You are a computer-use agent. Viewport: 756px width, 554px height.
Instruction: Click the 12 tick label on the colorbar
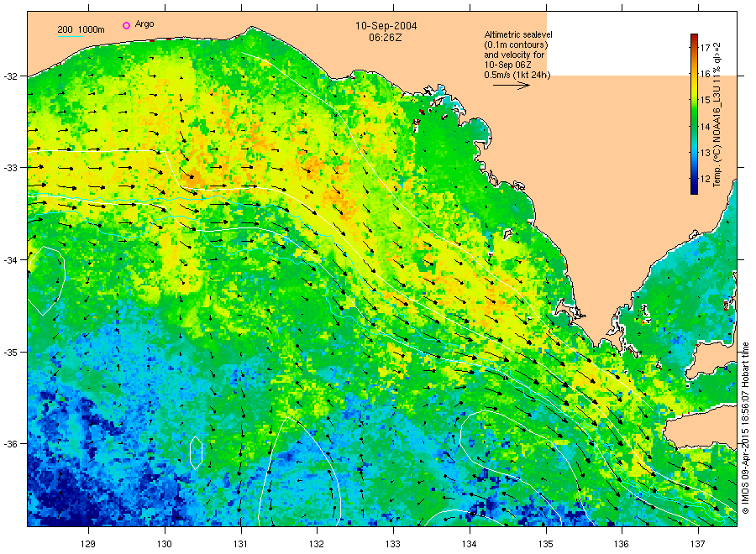[706, 179]
